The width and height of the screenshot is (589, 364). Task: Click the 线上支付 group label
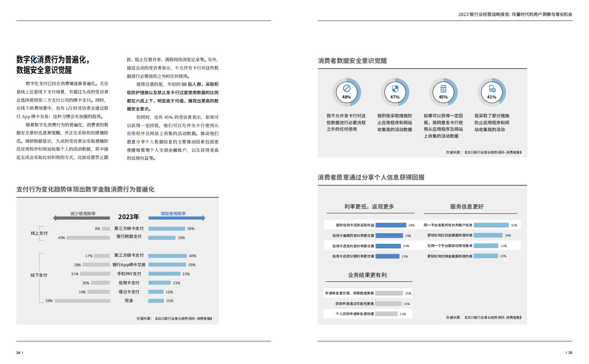pyautogui.click(x=39, y=233)
